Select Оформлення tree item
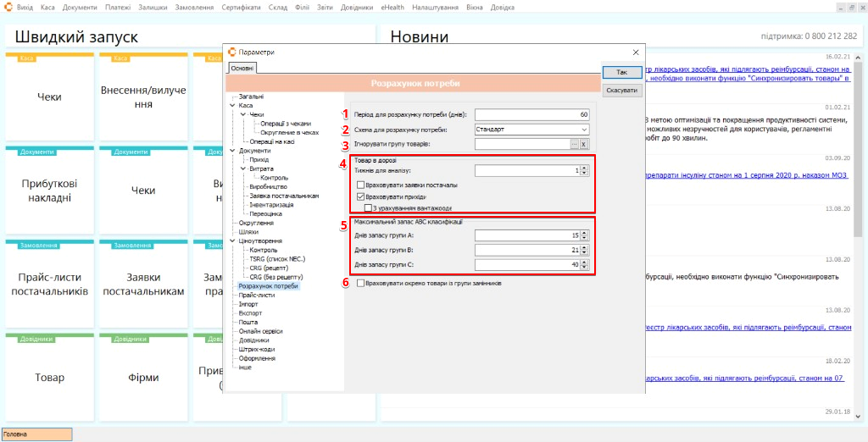This screenshot has width=868, height=442. (257, 358)
